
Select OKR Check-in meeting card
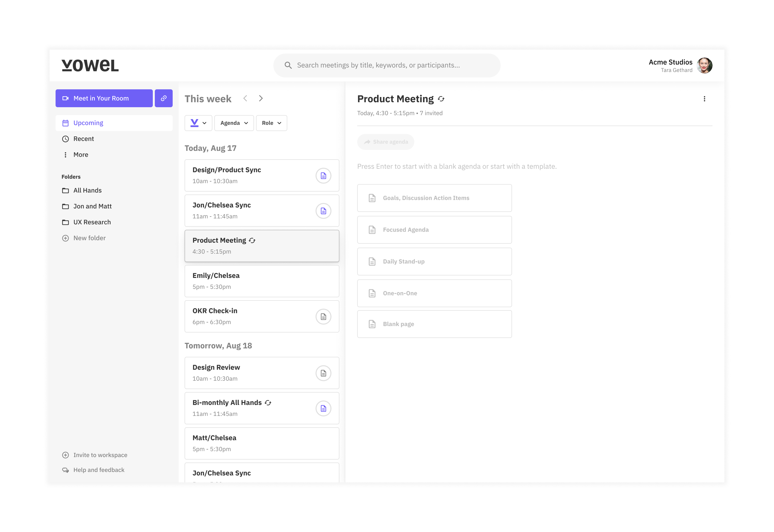(x=262, y=317)
